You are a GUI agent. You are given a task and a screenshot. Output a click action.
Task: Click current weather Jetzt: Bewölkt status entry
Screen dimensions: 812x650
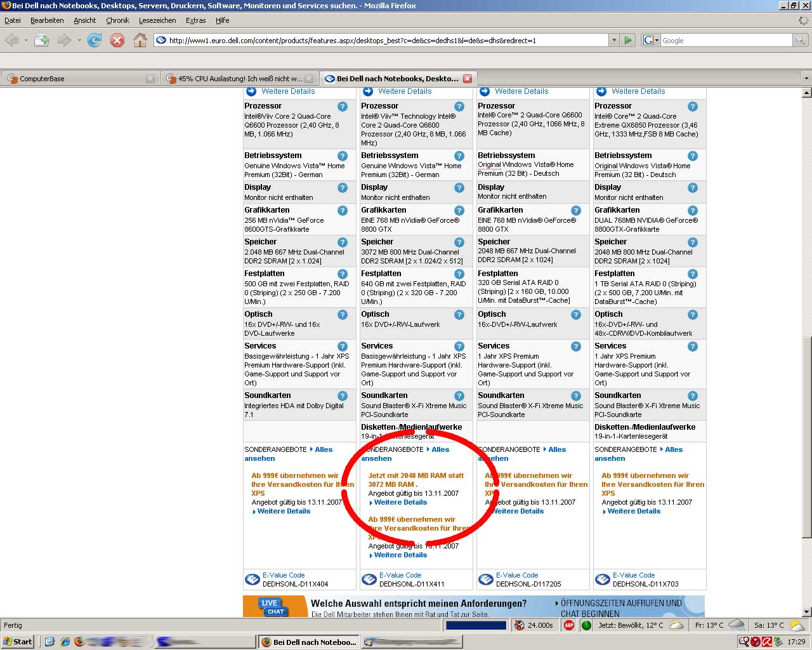[641, 625]
